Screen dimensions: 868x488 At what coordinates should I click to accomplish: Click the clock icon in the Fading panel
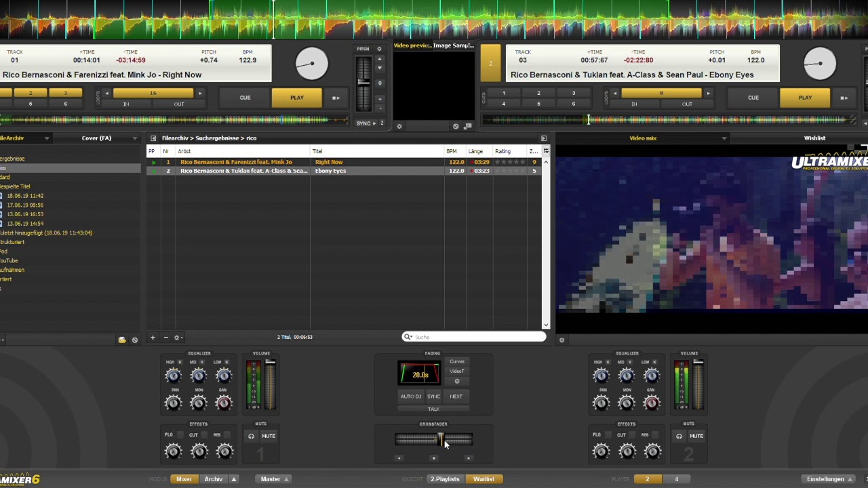click(456, 381)
